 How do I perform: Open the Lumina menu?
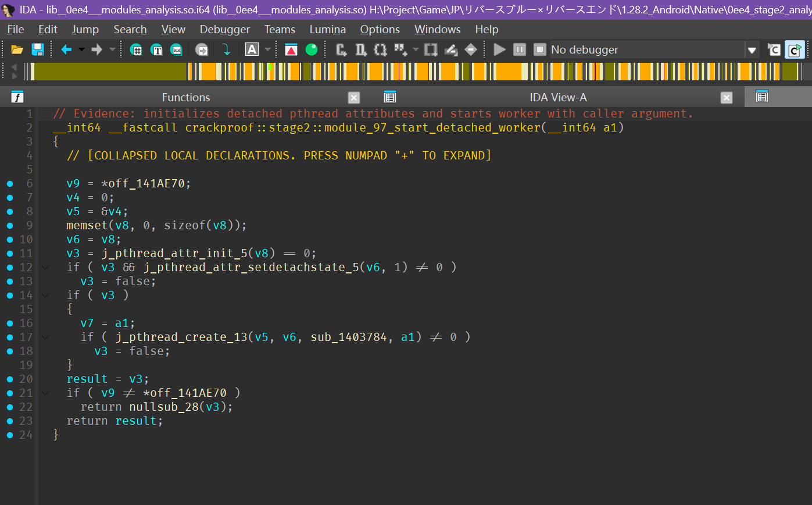click(328, 29)
